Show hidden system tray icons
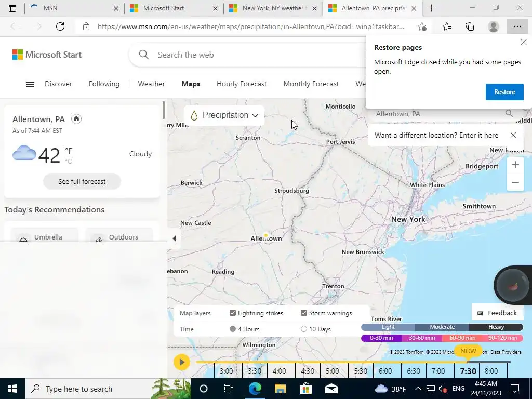This screenshot has width=532, height=399. coord(418,389)
